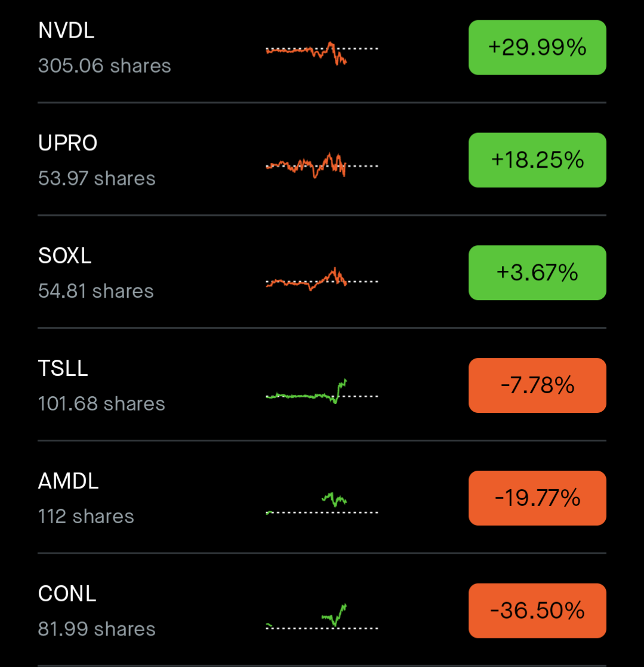Click the CONL ticker symbol
The image size is (644, 667).
pyautogui.click(x=67, y=594)
